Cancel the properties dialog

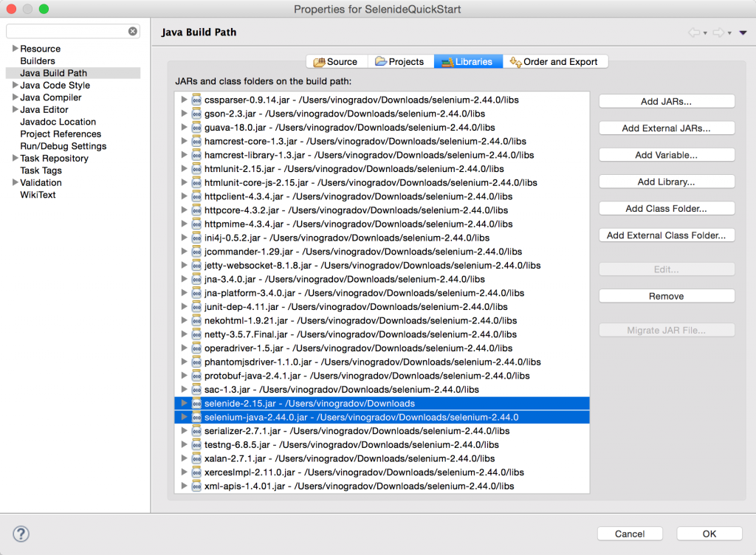(x=630, y=534)
